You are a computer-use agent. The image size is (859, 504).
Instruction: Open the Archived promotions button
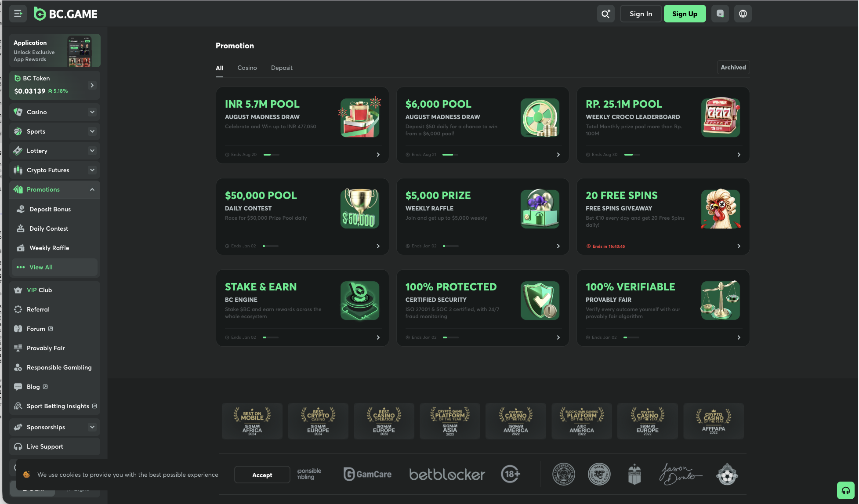point(733,67)
